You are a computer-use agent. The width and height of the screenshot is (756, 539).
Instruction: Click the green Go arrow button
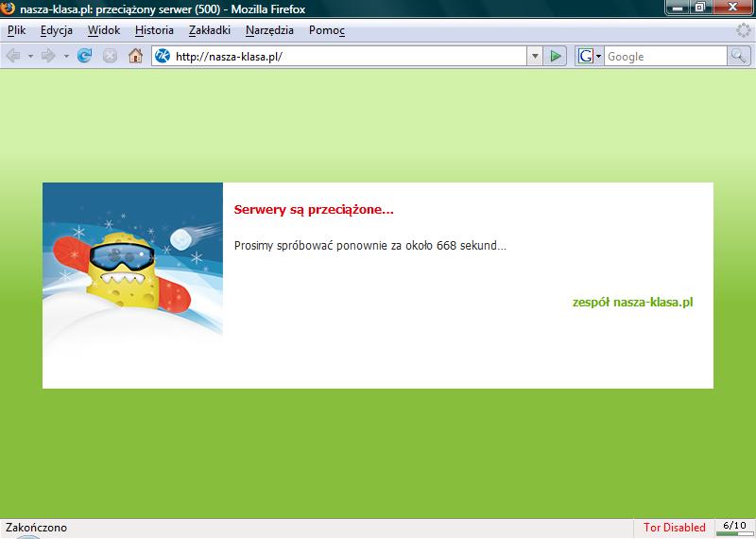pyautogui.click(x=556, y=56)
